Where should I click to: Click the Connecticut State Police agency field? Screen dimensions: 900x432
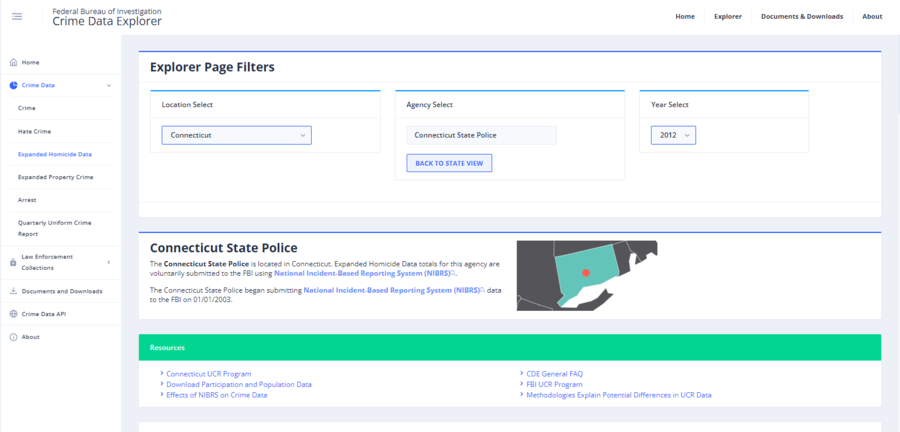point(482,135)
